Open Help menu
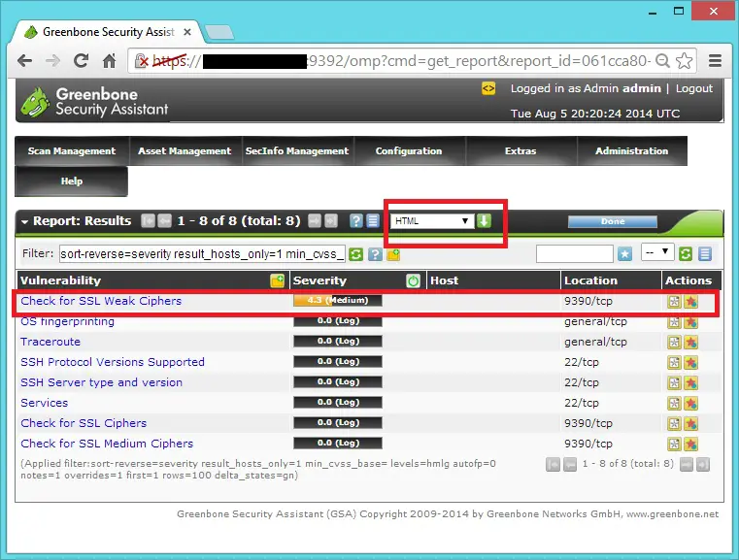The height and width of the screenshot is (560, 739). 72,181
